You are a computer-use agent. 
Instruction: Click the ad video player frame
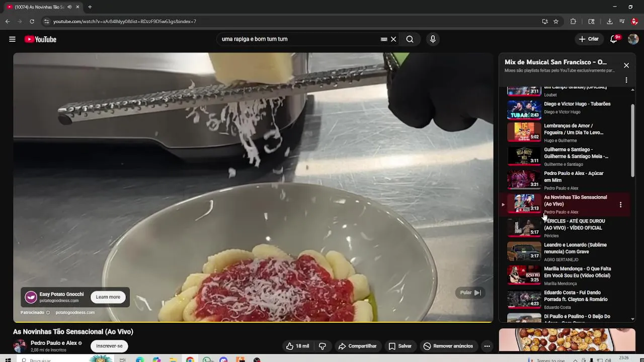click(253, 187)
